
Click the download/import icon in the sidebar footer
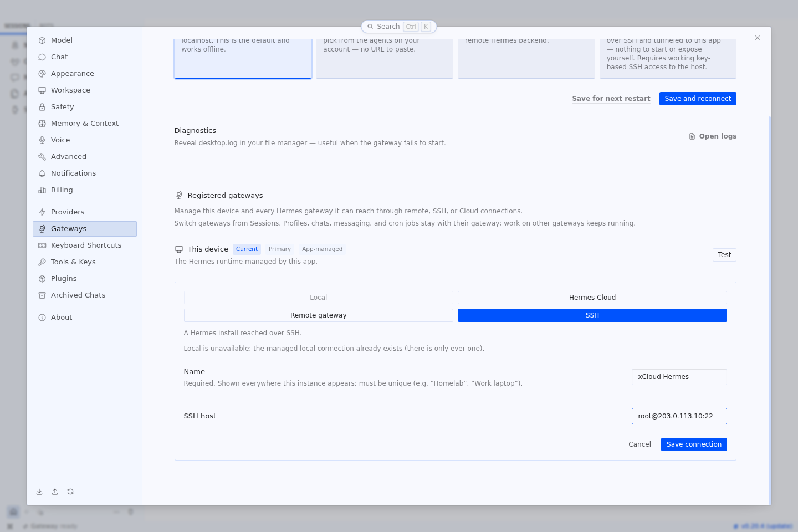(x=39, y=492)
